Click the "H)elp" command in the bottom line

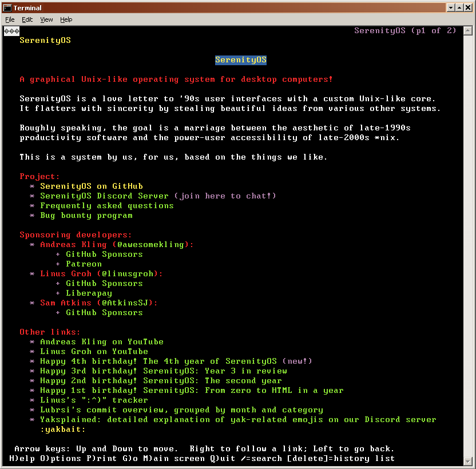22,458
